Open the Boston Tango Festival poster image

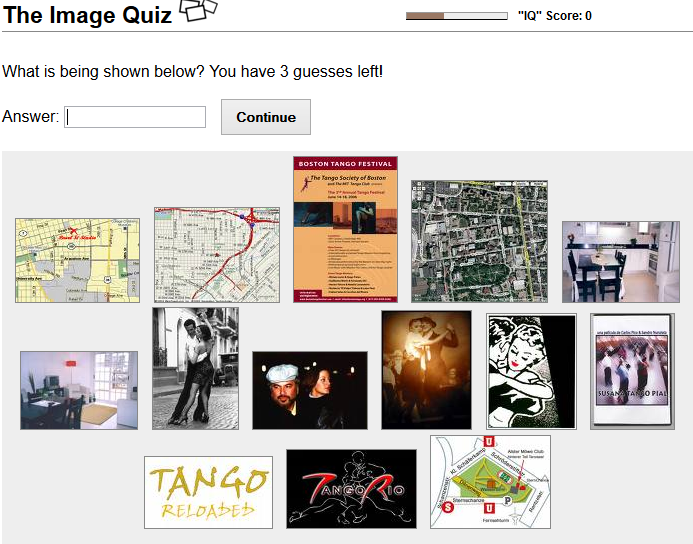(345, 229)
